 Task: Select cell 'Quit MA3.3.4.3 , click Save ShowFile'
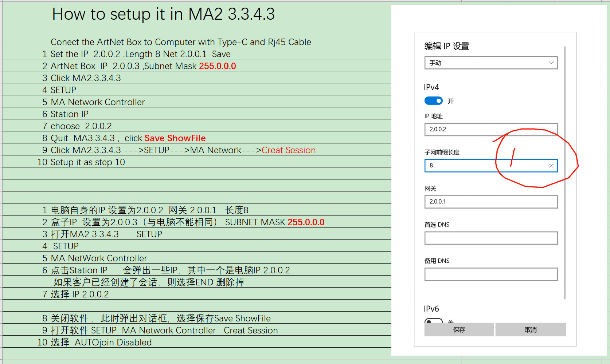tap(220, 138)
